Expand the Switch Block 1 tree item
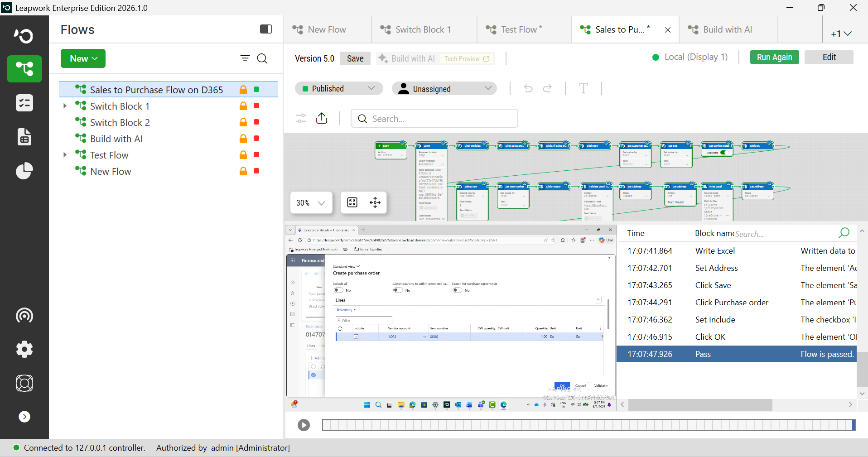Viewport: 868px width, 457px height. pos(65,106)
